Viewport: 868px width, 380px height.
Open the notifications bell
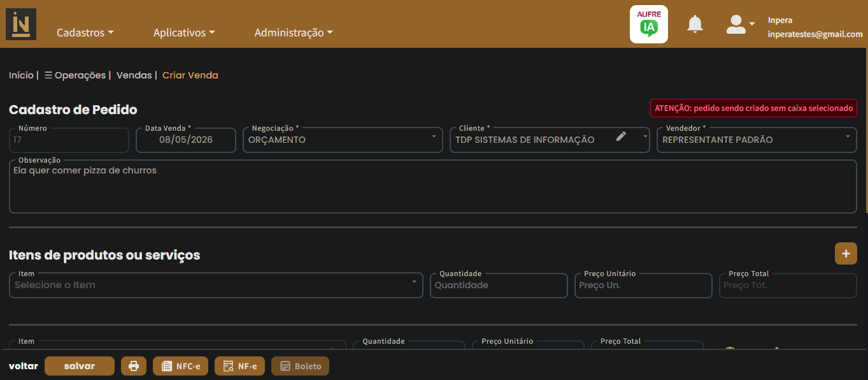[x=695, y=24]
